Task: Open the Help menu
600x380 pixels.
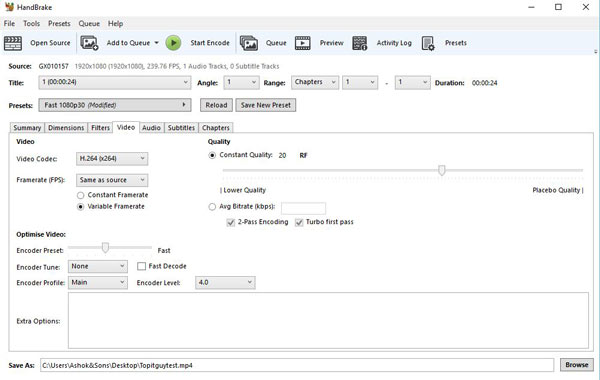Action: coord(115,24)
